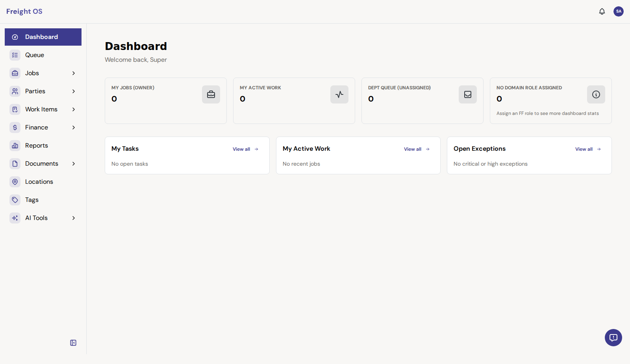Collapse the sidebar using the panel toggle
The width and height of the screenshot is (630, 364).
click(x=73, y=342)
